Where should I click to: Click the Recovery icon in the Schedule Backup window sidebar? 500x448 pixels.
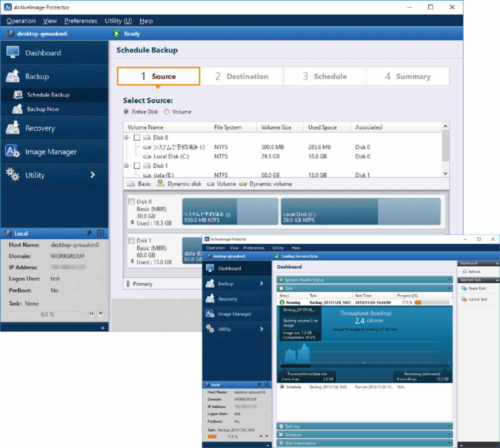coord(13,127)
